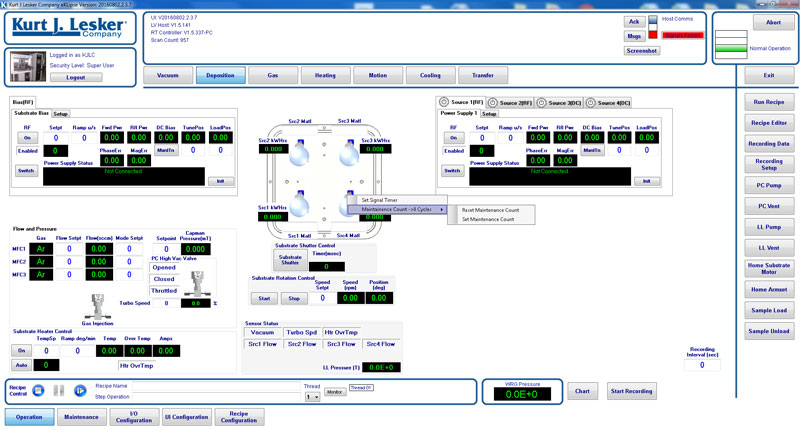
Task: Start substrate rotation
Action: tap(264, 298)
